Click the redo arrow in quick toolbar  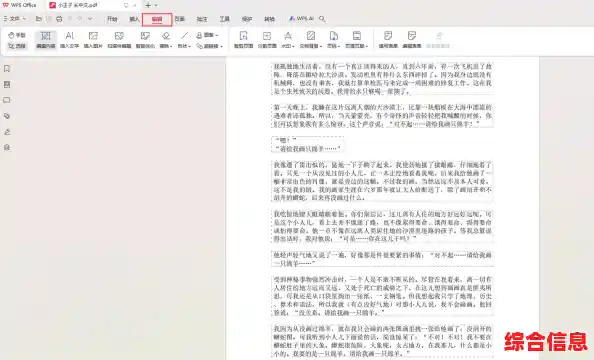[80, 19]
